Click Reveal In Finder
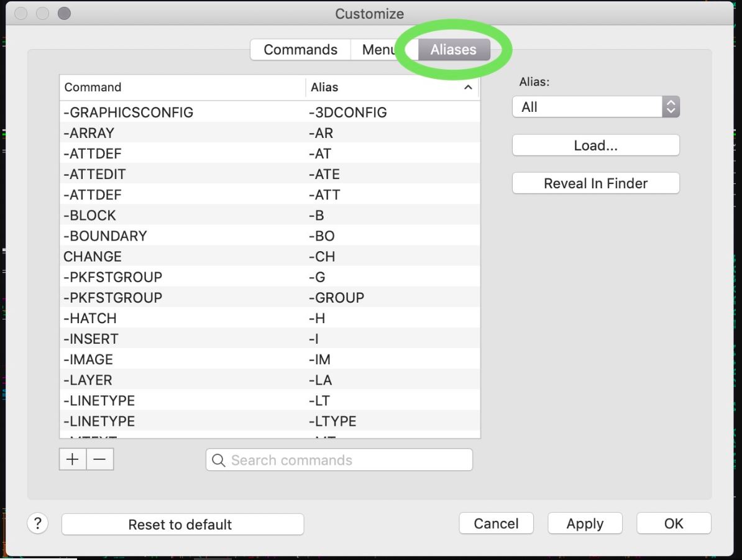 595,183
